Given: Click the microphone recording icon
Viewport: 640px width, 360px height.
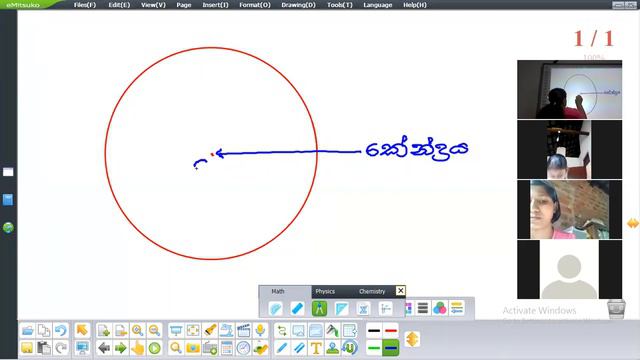Looking at the screenshot, I should point(260,330).
